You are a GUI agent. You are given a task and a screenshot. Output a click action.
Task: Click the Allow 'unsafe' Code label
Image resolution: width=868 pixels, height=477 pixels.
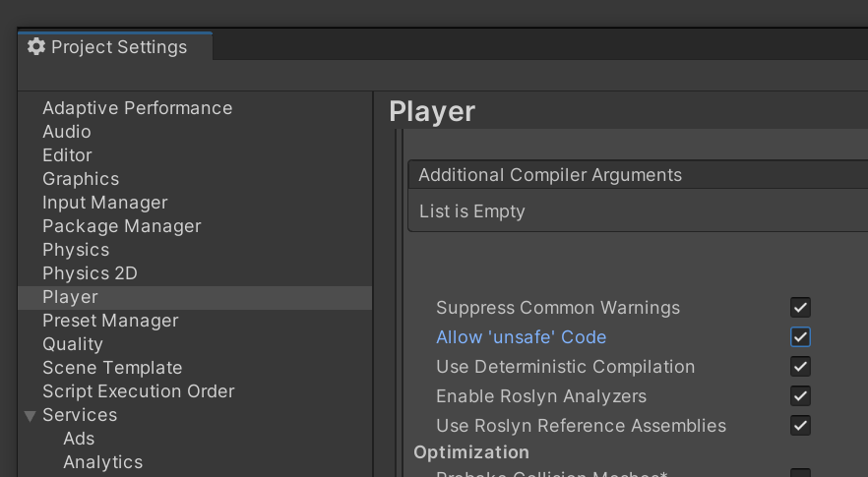[x=521, y=337]
